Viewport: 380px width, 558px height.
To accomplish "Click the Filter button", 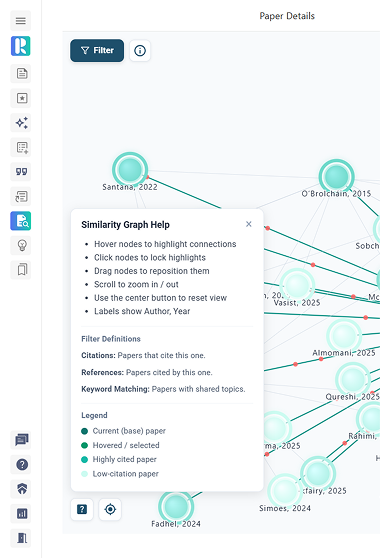I will pos(97,51).
